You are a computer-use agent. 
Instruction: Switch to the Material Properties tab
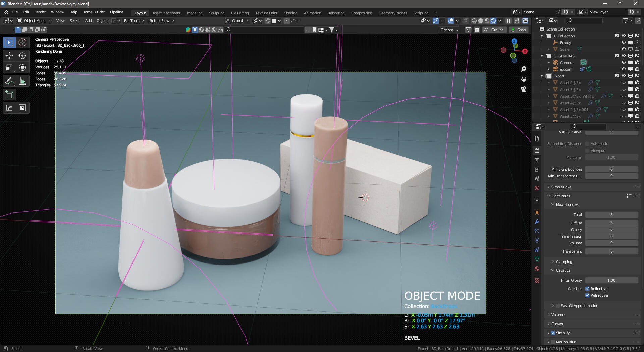click(x=537, y=269)
